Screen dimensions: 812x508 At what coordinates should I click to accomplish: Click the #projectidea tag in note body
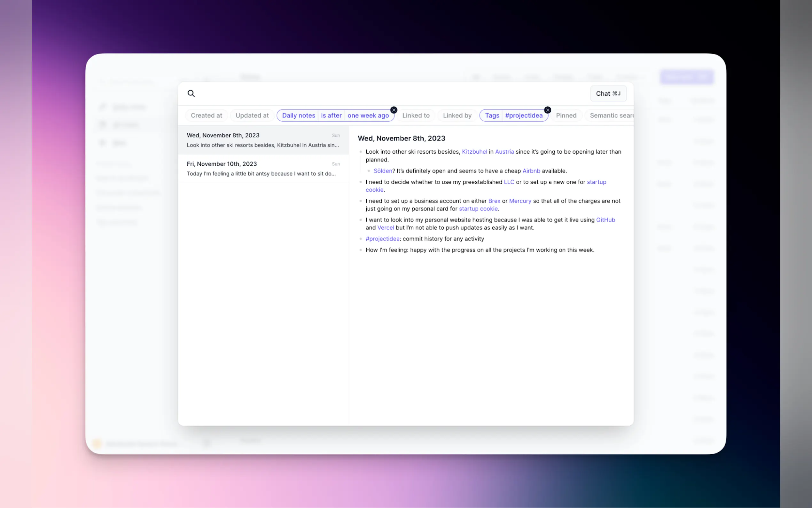pyautogui.click(x=382, y=239)
